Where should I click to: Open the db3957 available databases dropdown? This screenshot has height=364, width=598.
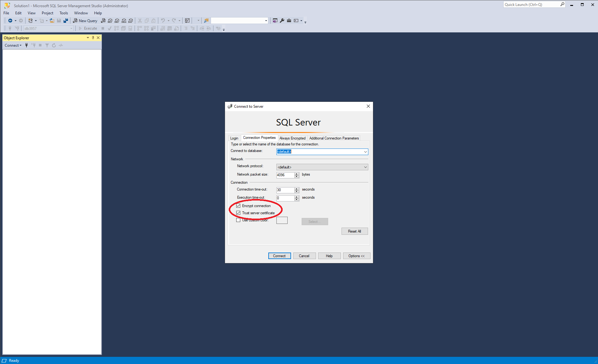[x=71, y=28]
